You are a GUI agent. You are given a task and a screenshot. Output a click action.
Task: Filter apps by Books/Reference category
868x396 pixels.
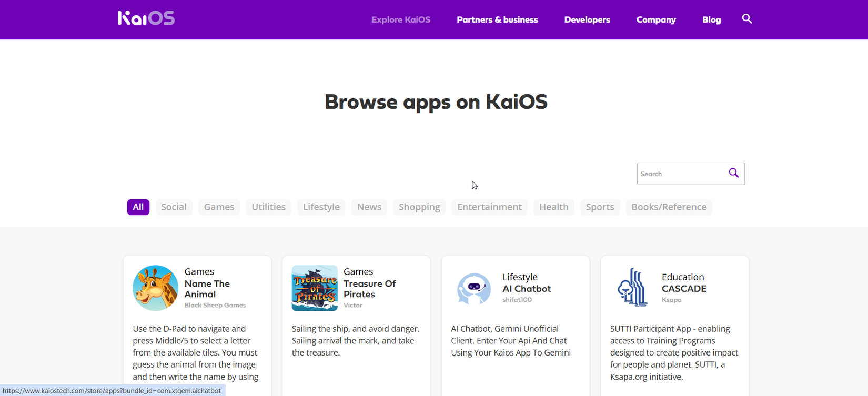click(x=669, y=207)
